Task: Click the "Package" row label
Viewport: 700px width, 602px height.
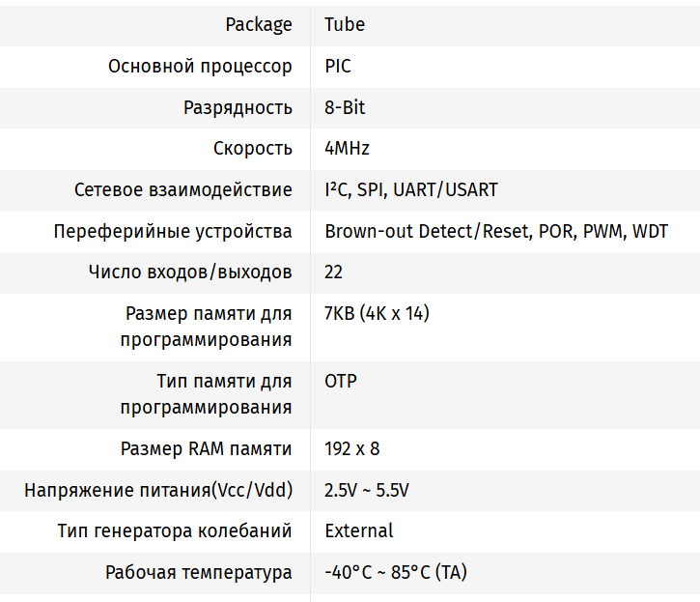Action: pos(258,25)
